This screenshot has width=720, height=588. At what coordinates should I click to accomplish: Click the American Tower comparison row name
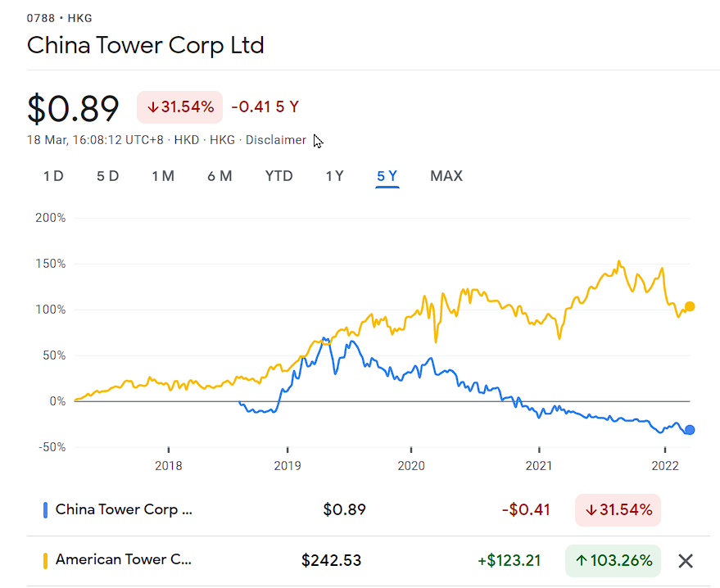point(124,559)
